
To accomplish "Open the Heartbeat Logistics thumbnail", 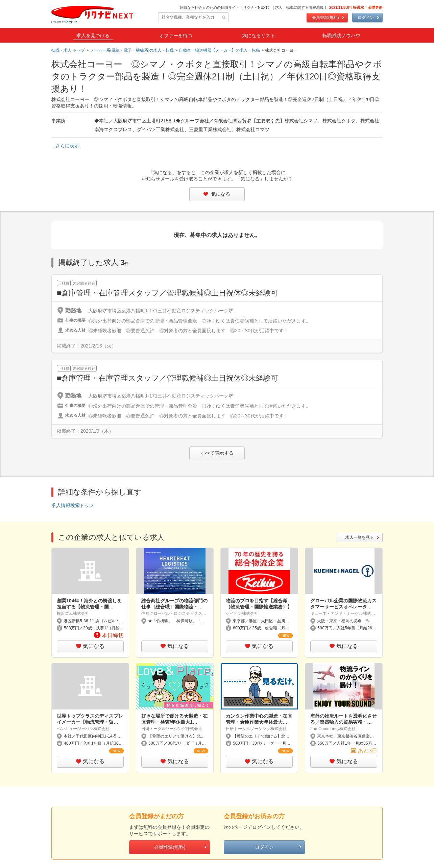I will (x=175, y=571).
